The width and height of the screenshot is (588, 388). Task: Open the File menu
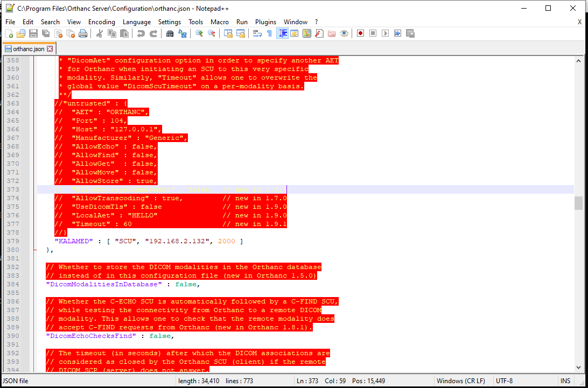[10, 22]
